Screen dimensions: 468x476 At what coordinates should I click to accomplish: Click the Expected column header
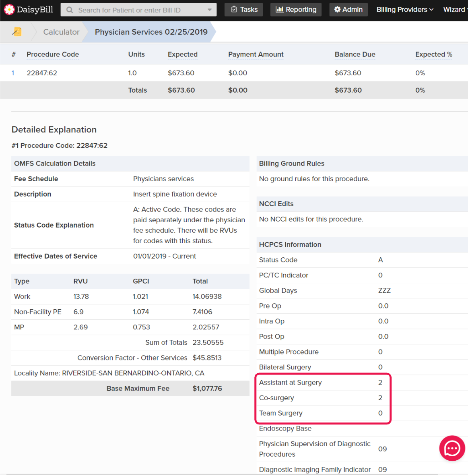tap(182, 54)
